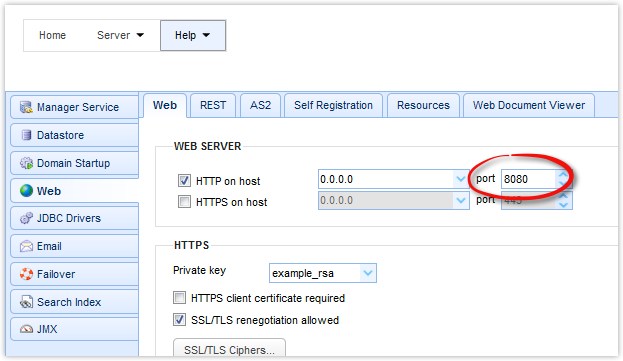Select the Domain Startup gears icon
The height and width of the screenshot is (361, 623).
click(x=26, y=163)
